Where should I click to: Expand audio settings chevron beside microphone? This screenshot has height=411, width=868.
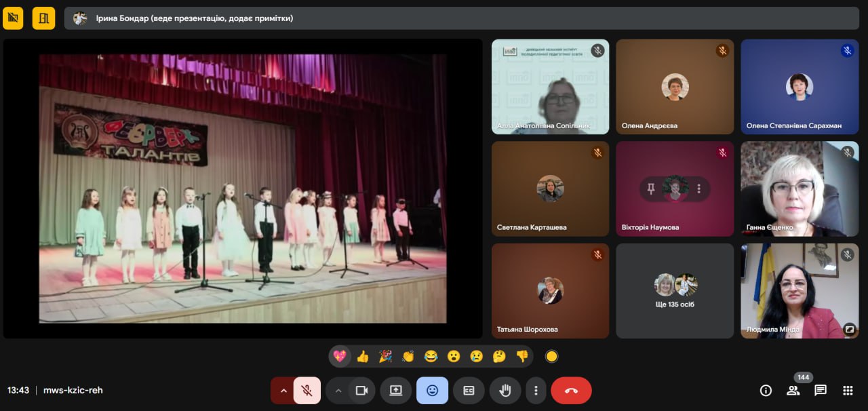point(283,391)
